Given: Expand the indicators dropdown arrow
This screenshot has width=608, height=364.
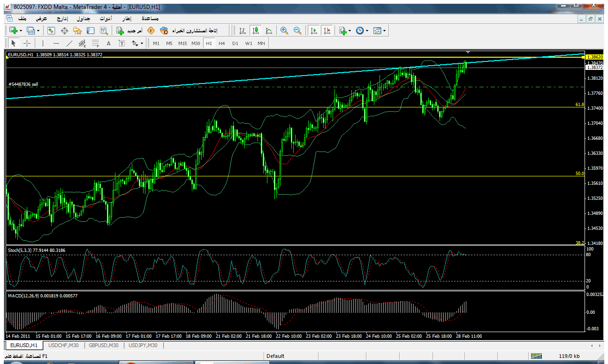Looking at the screenshot, I should (x=350, y=30).
